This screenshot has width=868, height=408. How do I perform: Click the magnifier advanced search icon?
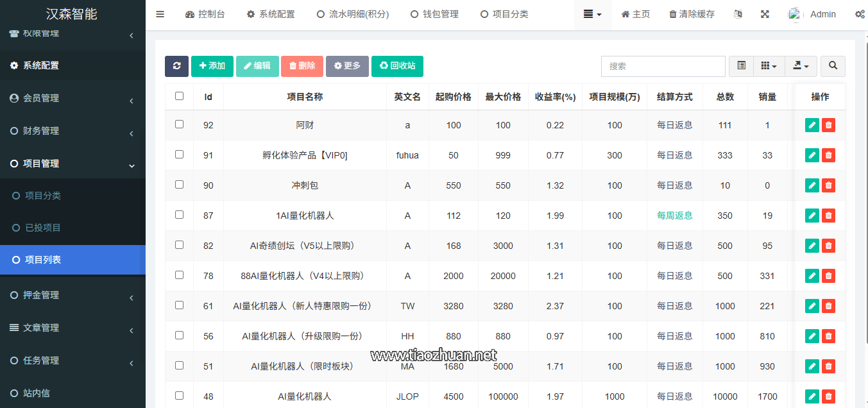(833, 66)
